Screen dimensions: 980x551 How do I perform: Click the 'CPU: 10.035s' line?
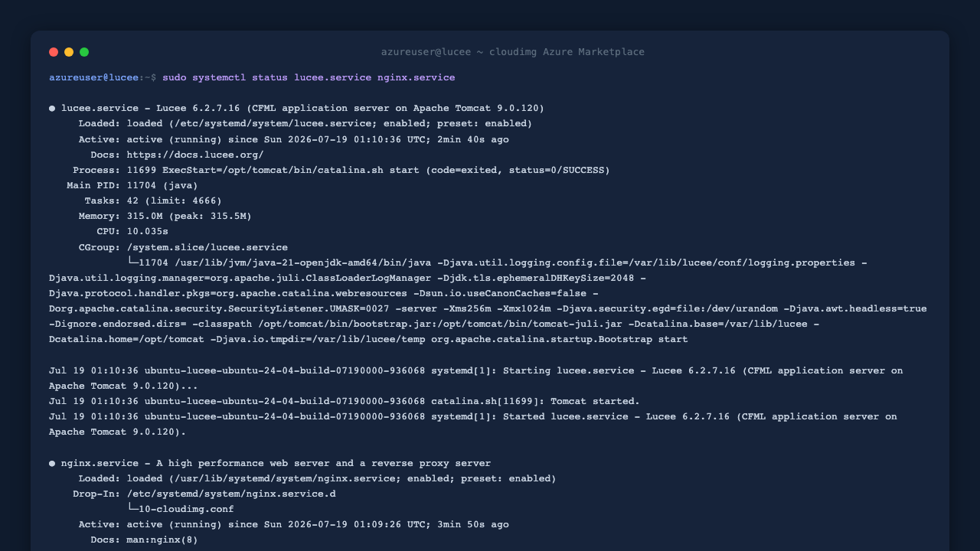tap(132, 231)
